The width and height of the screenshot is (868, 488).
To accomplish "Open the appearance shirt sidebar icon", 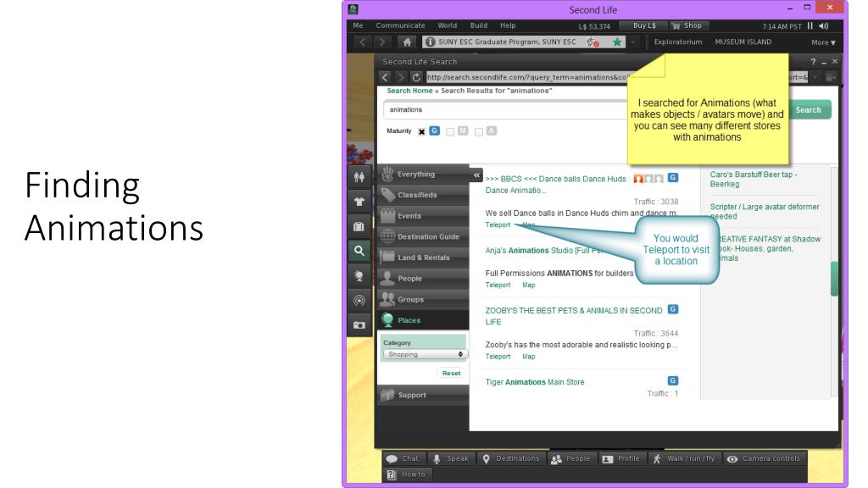I will click(x=359, y=202).
